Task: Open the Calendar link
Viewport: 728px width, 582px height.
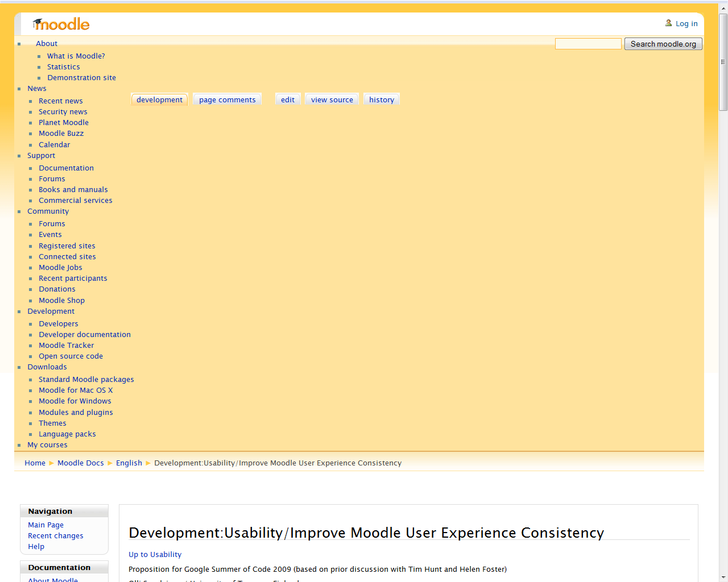Action: (x=55, y=145)
